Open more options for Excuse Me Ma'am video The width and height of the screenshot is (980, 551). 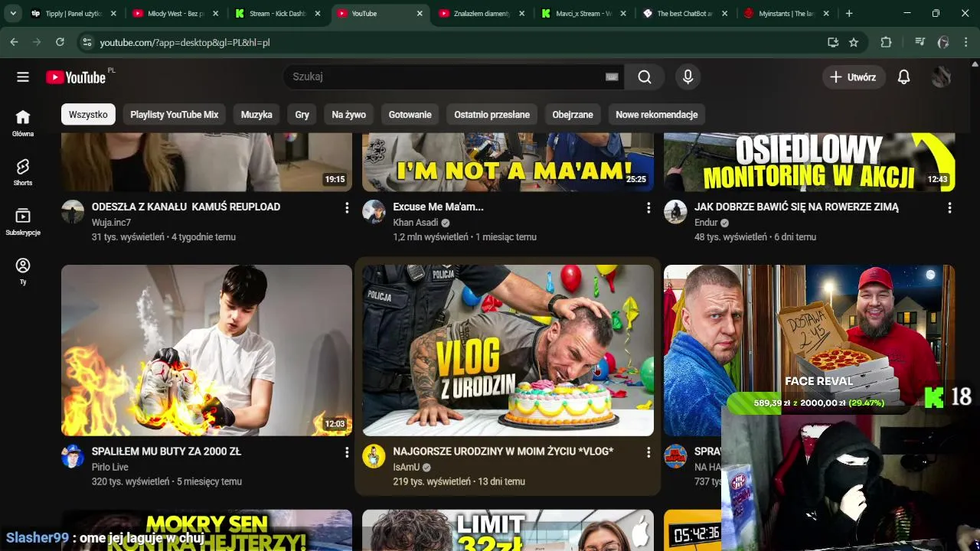click(x=648, y=207)
